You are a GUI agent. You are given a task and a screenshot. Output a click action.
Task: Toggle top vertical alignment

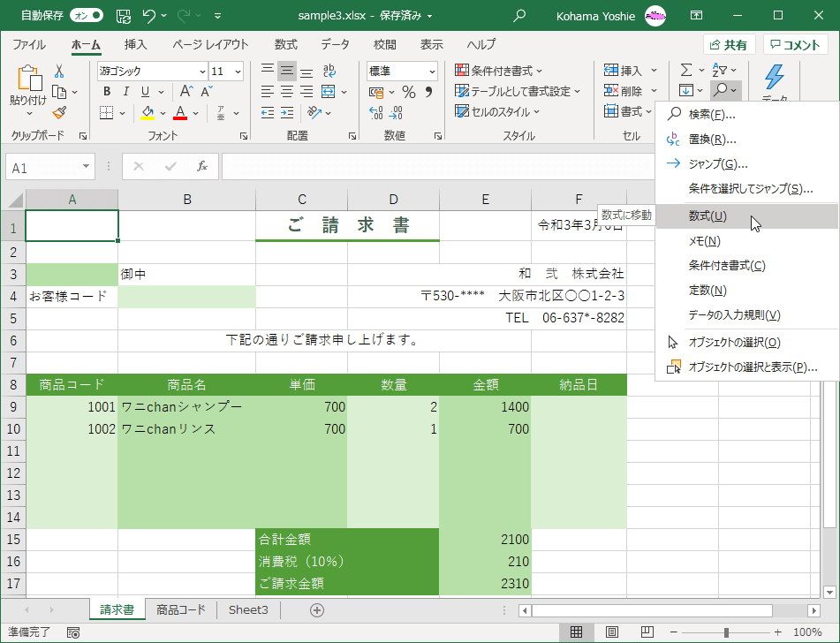pyautogui.click(x=268, y=70)
